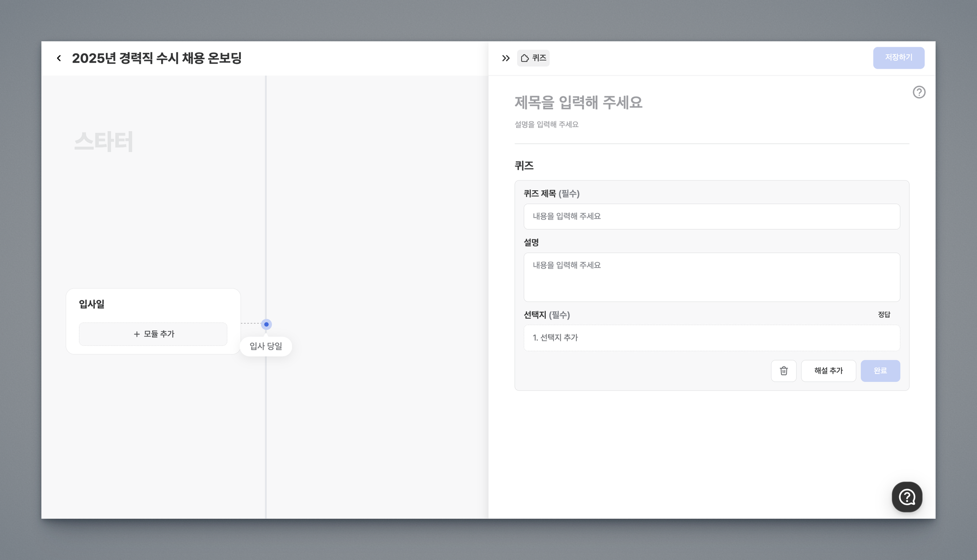
Task: Select the 입사일 card heading
Action: click(x=92, y=304)
